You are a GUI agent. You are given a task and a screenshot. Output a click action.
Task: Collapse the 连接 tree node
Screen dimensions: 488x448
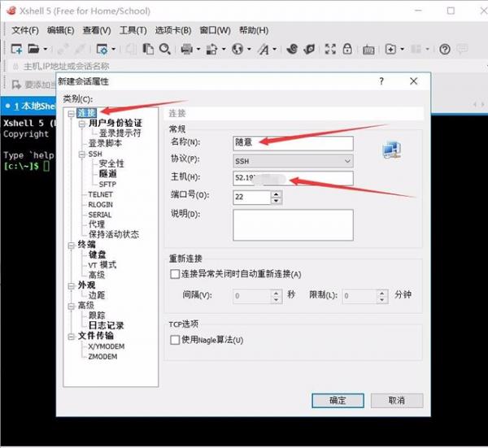click(x=72, y=113)
